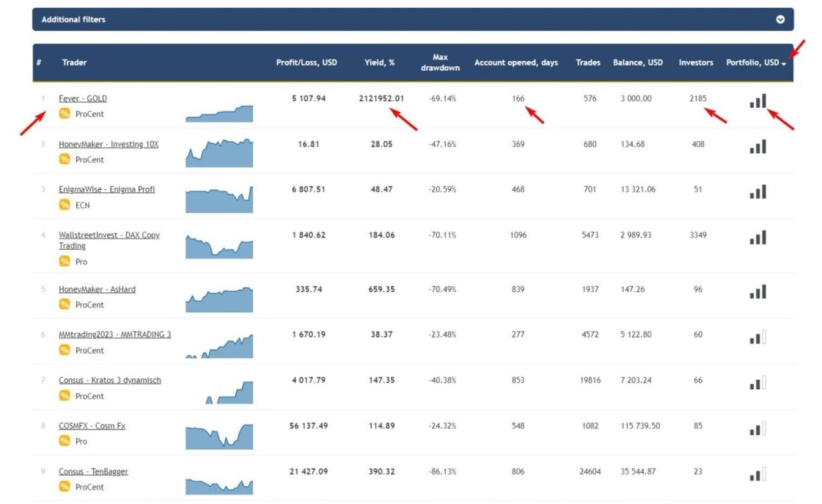
Task: Open the Consus - Kratos 3 chart thumbnail
Action: point(229,392)
